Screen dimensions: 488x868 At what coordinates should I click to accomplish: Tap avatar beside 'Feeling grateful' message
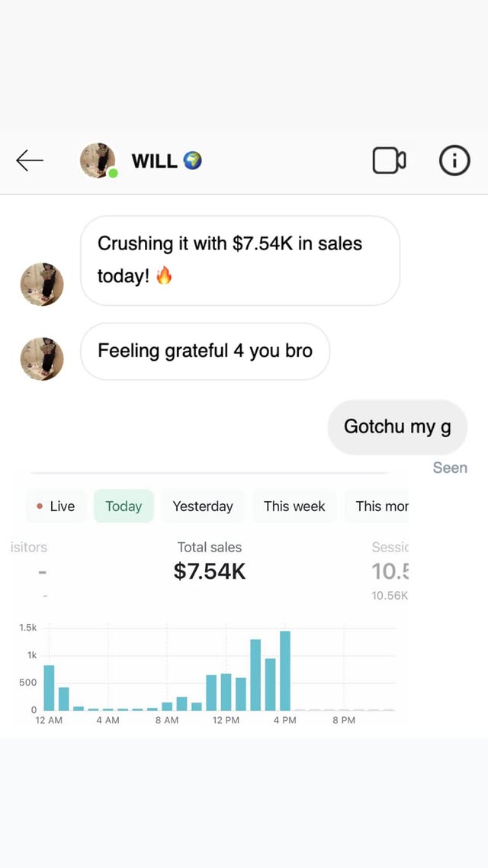tap(42, 358)
